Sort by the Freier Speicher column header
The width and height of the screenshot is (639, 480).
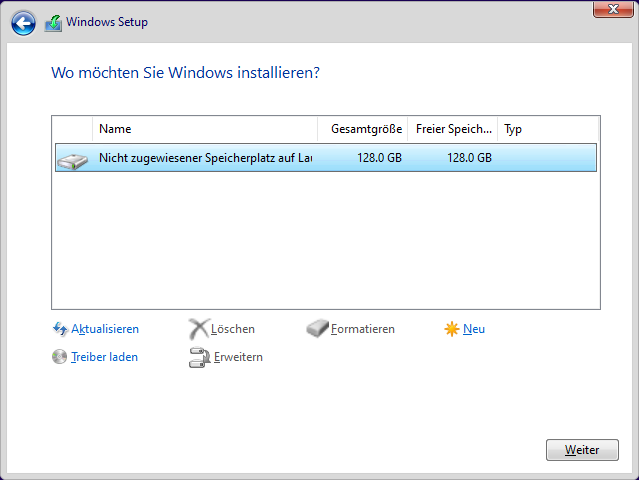(454, 129)
